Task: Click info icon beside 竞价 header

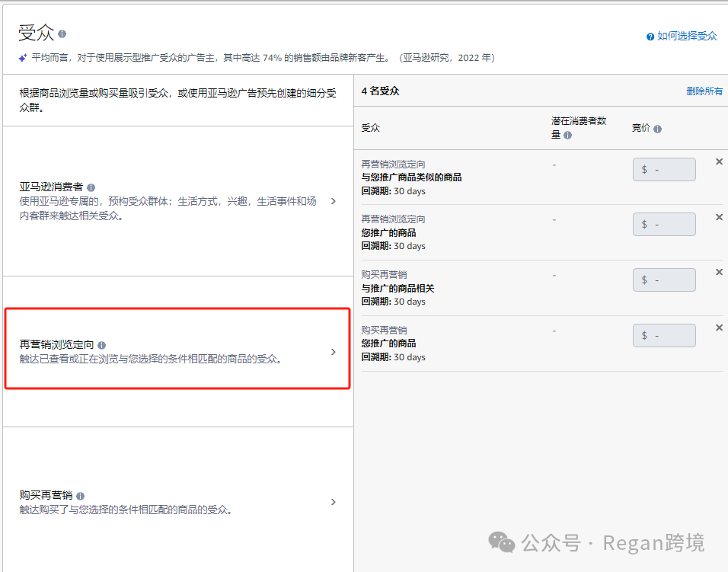Action: click(x=657, y=129)
